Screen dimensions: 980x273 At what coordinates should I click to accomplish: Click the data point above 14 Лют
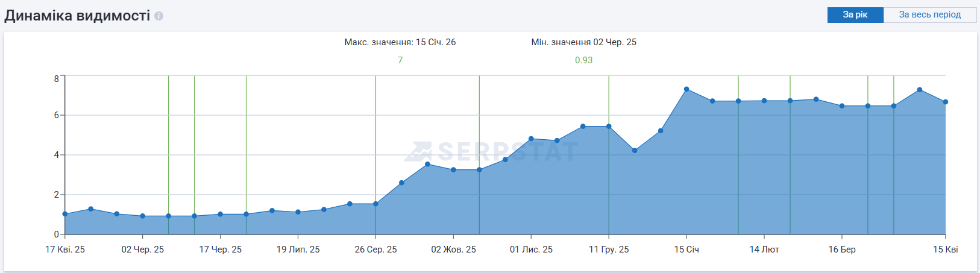[764, 101]
